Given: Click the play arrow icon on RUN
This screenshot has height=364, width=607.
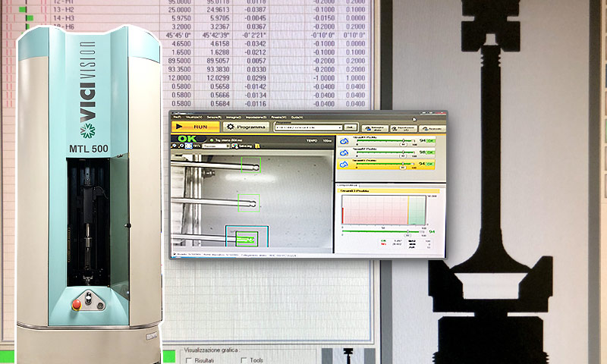Looking at the screenshot, I should [178, 127].
